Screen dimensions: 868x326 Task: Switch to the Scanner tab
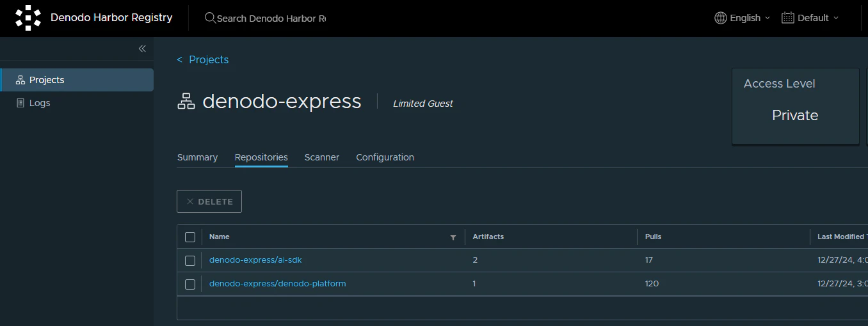322,157
